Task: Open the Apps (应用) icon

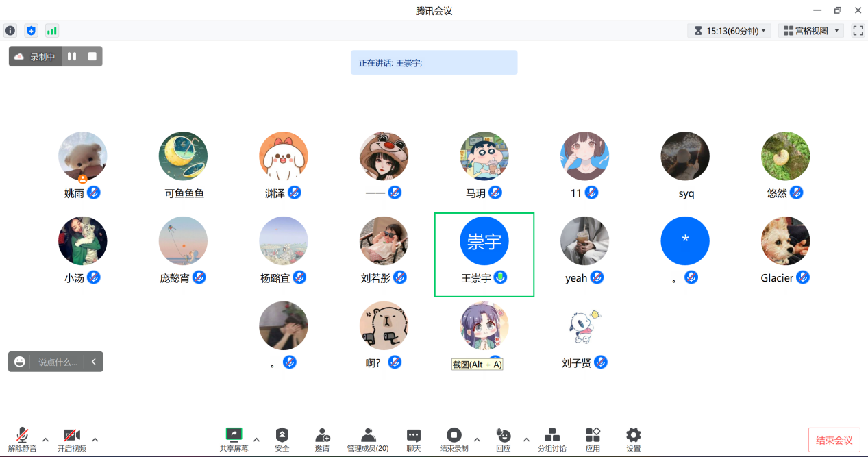Action: [593, 439]
